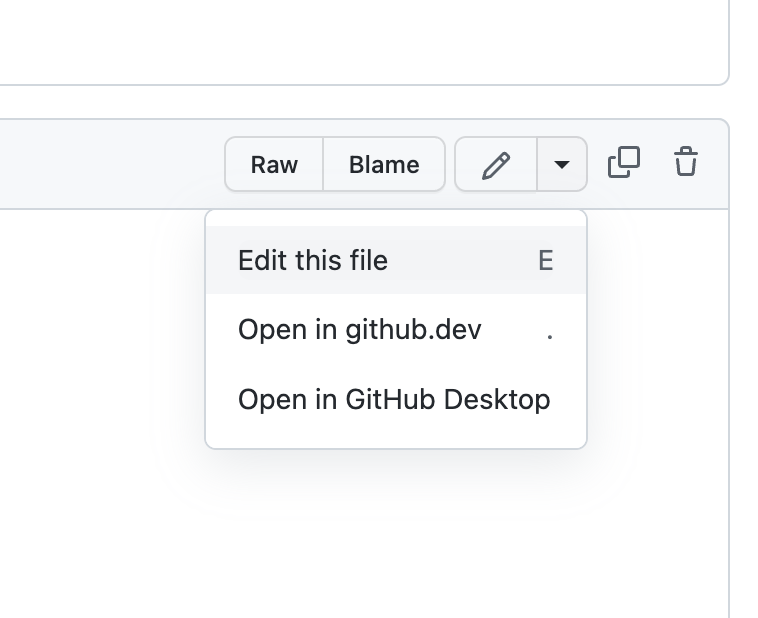Click the E keyboard shortcut hint
758x618 pixels.
(x=546, y=261)
